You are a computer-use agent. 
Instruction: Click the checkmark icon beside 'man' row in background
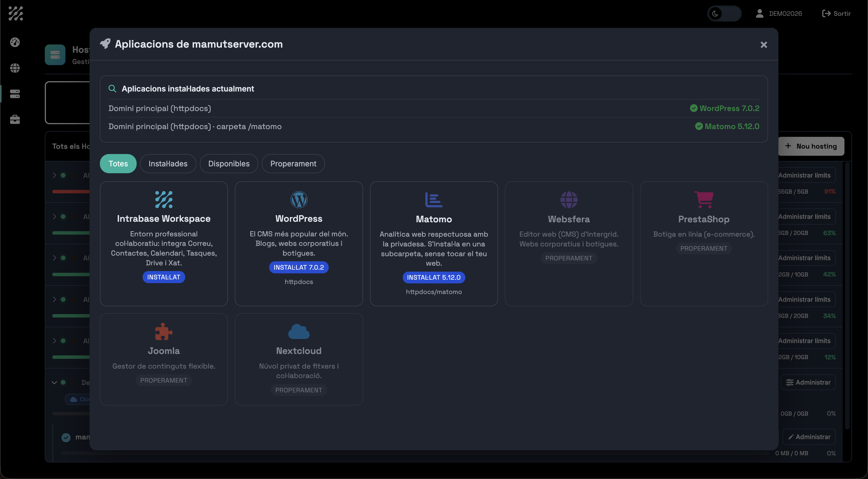coord(66,437)
